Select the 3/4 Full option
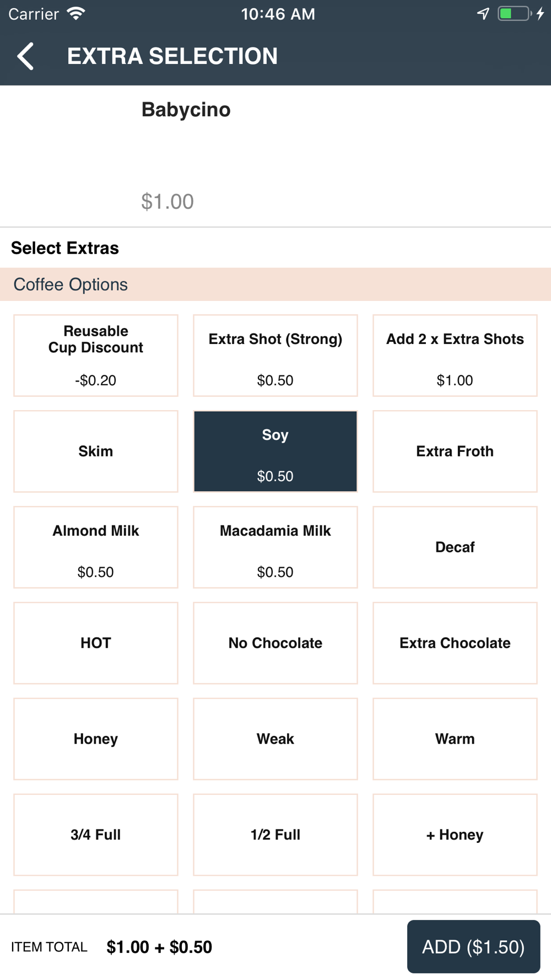551x980 pixels. [x=96, y=835]
